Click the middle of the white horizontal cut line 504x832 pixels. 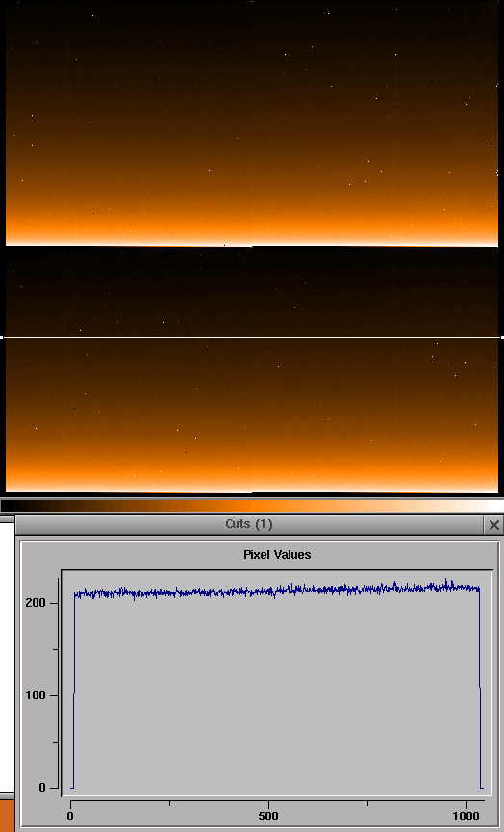coord(252,337)
